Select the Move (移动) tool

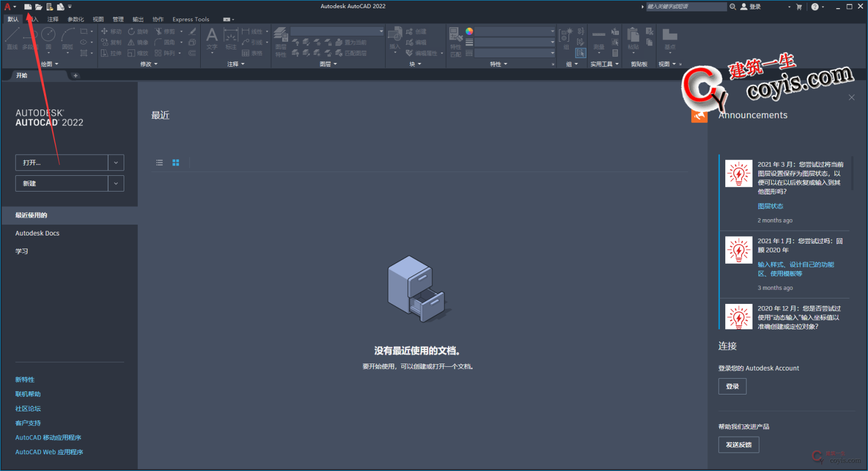coord(111,31)
